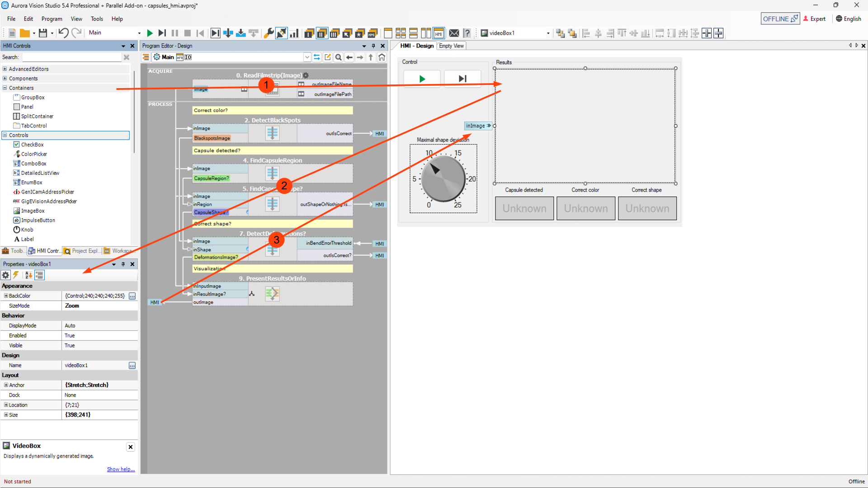Collapse the Containers tree group
Screen dimensions: 868x488
[x=5, y=88]
